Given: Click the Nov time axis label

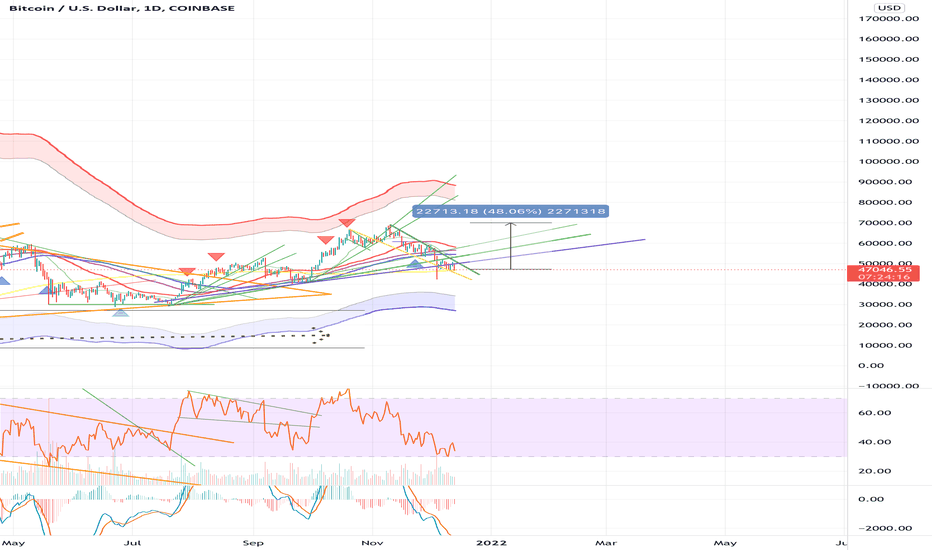Looking at the screenshot, I should (372, 543).
